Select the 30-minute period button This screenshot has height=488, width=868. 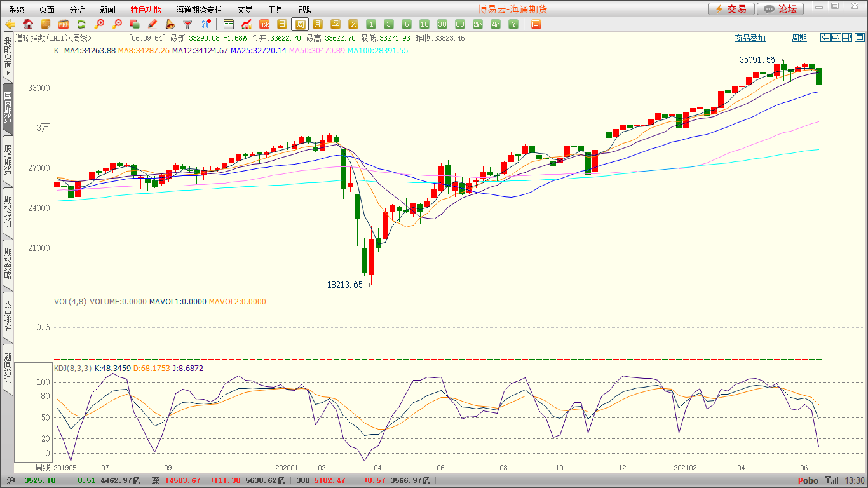click(442, 24)
